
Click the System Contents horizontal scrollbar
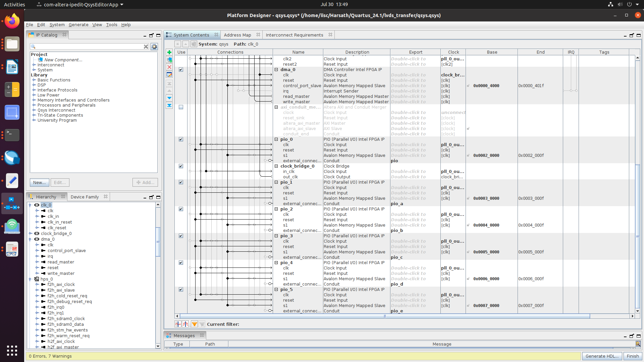click(385, 316)
